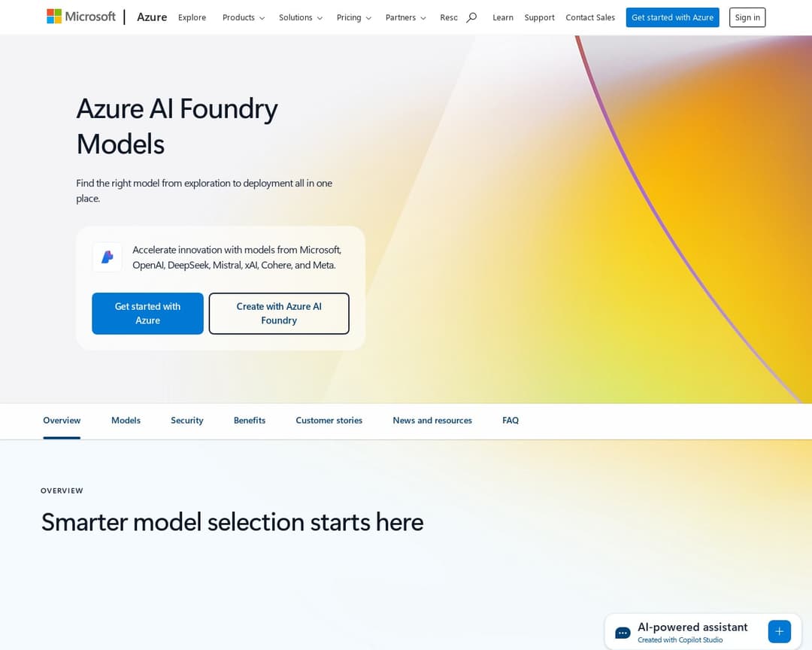Open the search magnifier icon
The height and width of the screenshot is (650, 812).
click(471, 17)
